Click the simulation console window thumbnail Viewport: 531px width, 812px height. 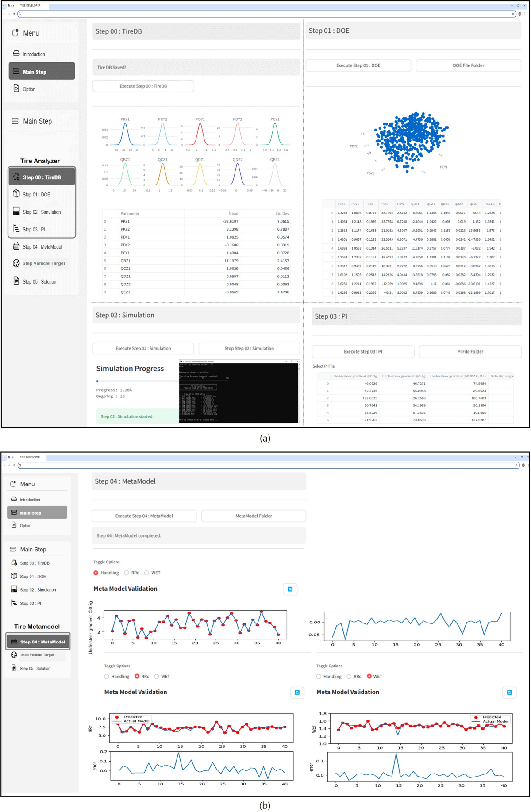pos(239,392)
